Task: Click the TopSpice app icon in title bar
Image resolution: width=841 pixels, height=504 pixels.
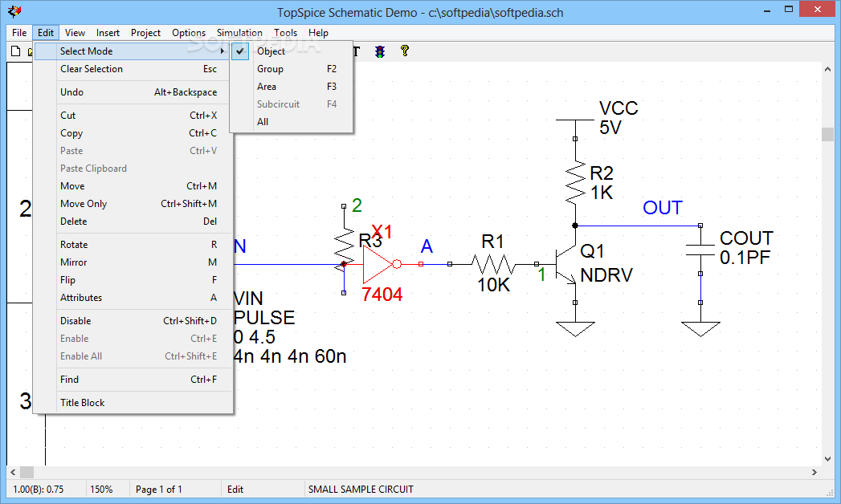Action: [x=15, y=11]
